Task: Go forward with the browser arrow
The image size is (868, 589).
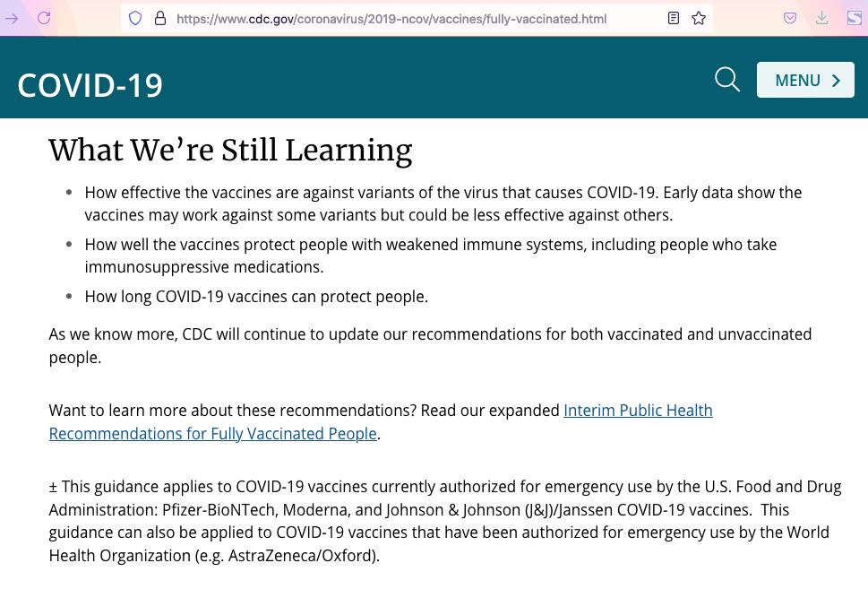Action: click(12, 18)
